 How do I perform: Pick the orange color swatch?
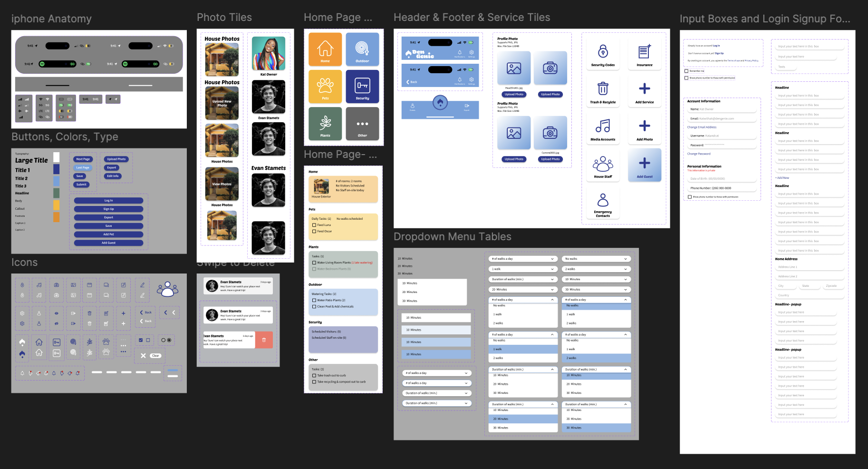(x=57, y=217)
